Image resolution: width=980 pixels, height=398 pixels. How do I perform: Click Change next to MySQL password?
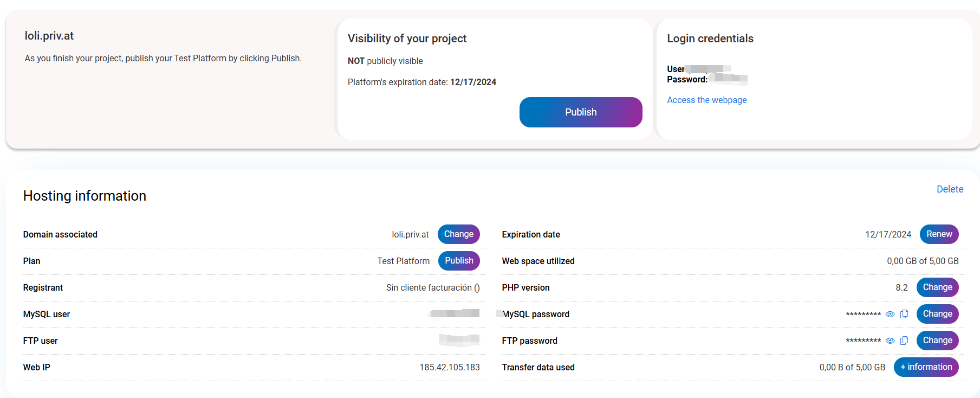937,314
